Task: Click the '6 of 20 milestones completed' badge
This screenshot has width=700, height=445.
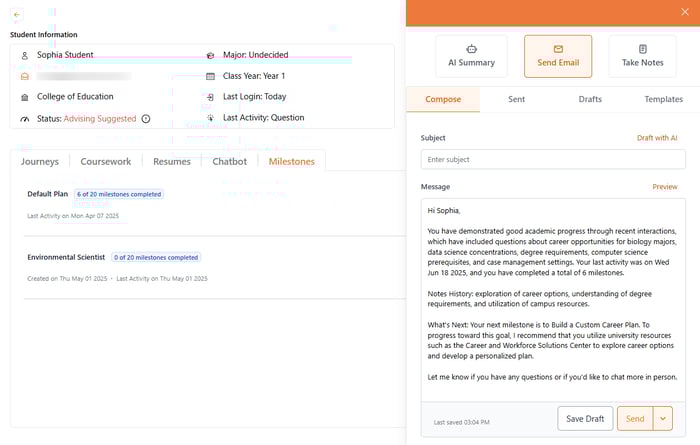Action: click(119, 194)
